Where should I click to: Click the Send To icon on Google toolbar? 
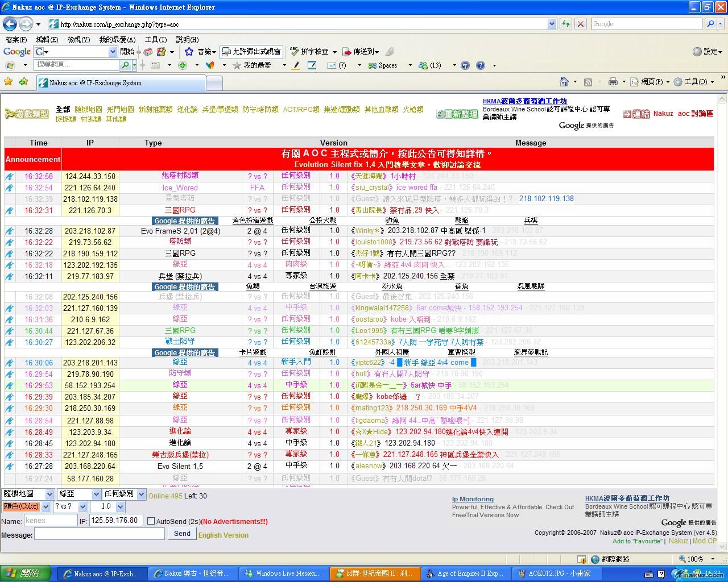(347, 52)
